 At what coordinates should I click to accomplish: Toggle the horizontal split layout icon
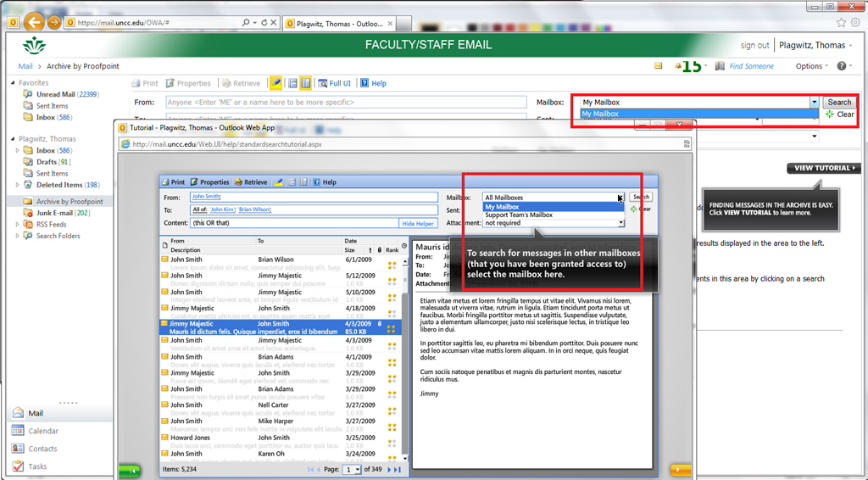[292, 83]
